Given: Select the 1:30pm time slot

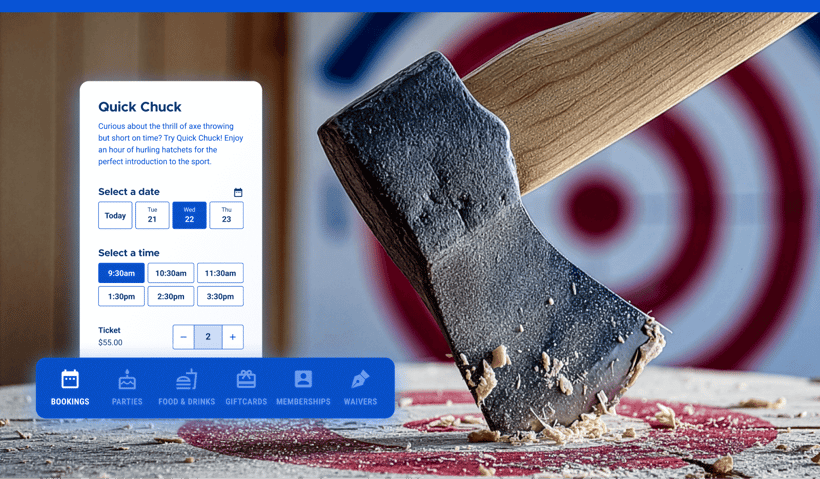Looking at the screenshot, I should (121, 296).
